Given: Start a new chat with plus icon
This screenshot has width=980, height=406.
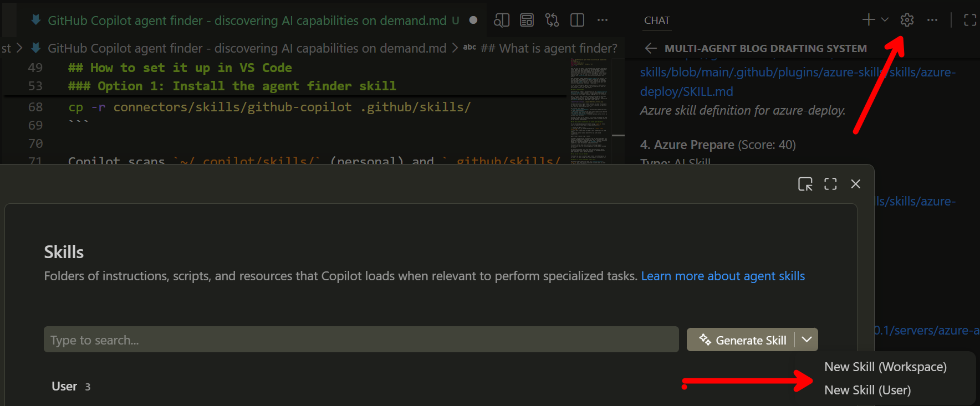Looking at the screenshot, I should [869, 20].
